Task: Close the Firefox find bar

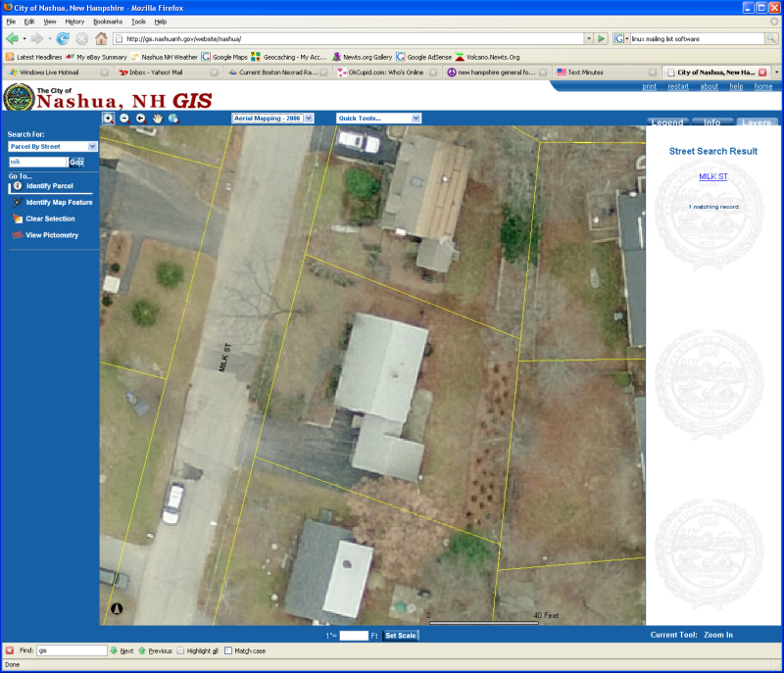Action: coord(9,650)
